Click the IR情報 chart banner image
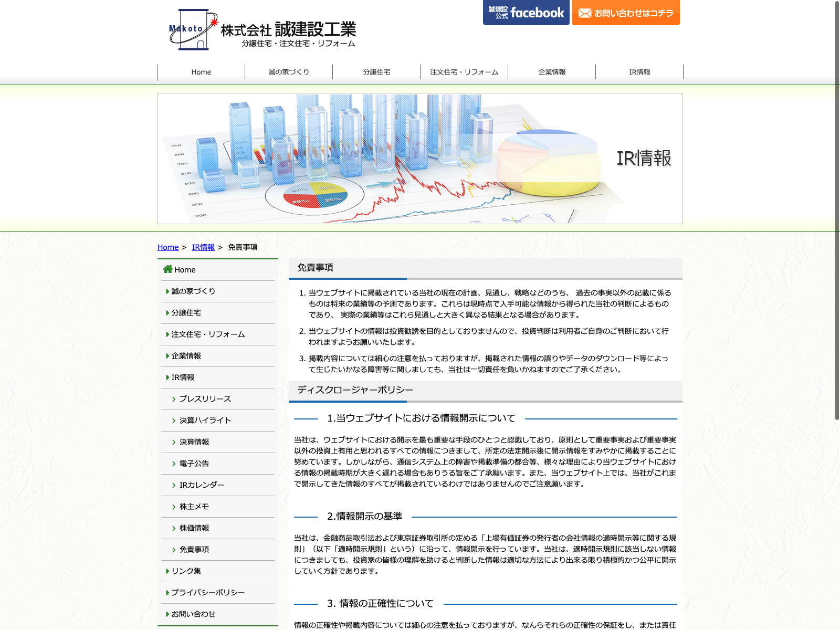This screenshot has height=630, width=840. [x=419, y=159]
